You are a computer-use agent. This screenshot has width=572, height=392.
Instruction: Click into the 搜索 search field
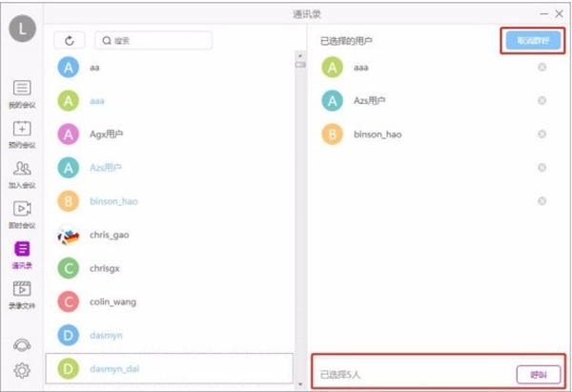tap(153, 40)
